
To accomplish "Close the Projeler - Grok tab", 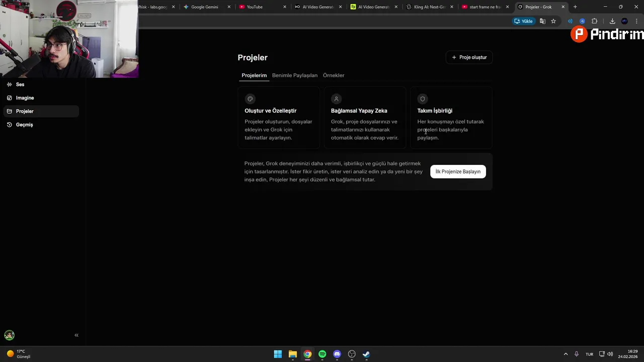I will [x=563, y=7].
